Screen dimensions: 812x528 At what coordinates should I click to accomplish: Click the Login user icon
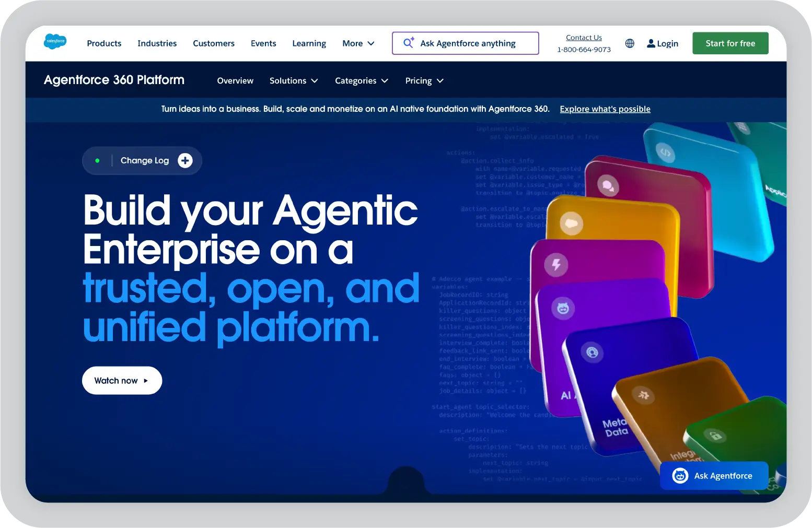(651, 43)
